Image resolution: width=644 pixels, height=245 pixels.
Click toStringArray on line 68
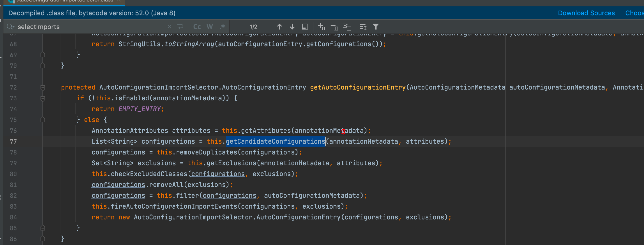(x=189, y=44)
